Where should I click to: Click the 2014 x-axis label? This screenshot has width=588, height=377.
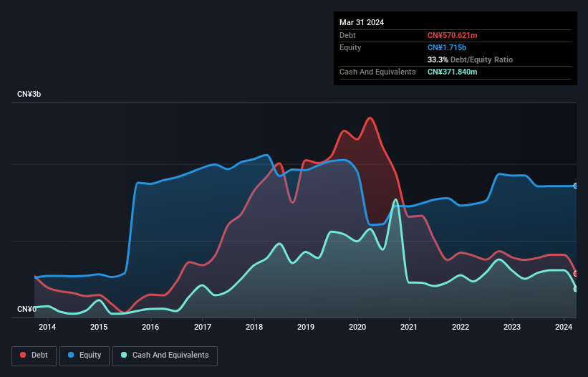click(x=47, y=327)
